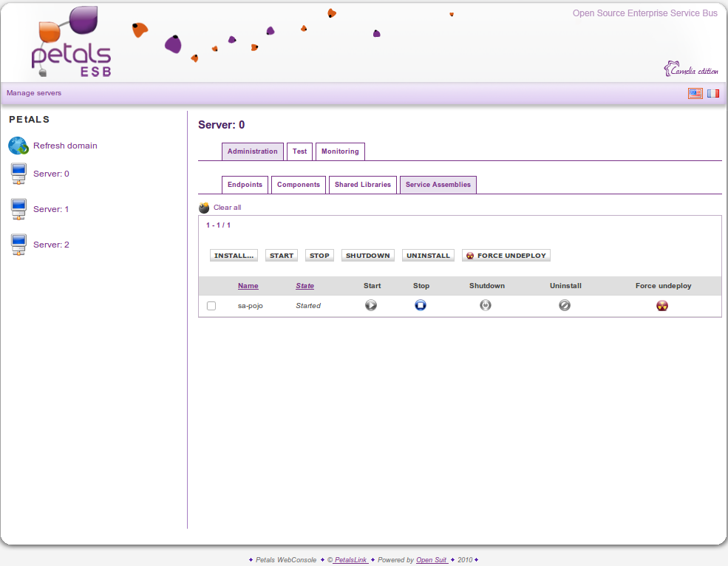Click the Uninstall icon for sa-pojo
Screen dimensions: 728x566
565,305
